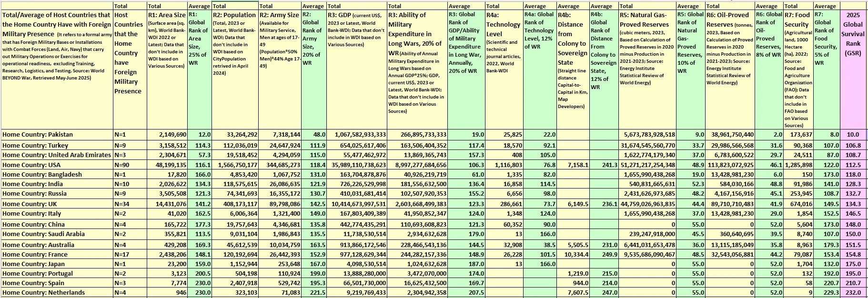The image size is (868, 298).
Task: Select the 'R2: Population' column header
Action: click(235, 69)
